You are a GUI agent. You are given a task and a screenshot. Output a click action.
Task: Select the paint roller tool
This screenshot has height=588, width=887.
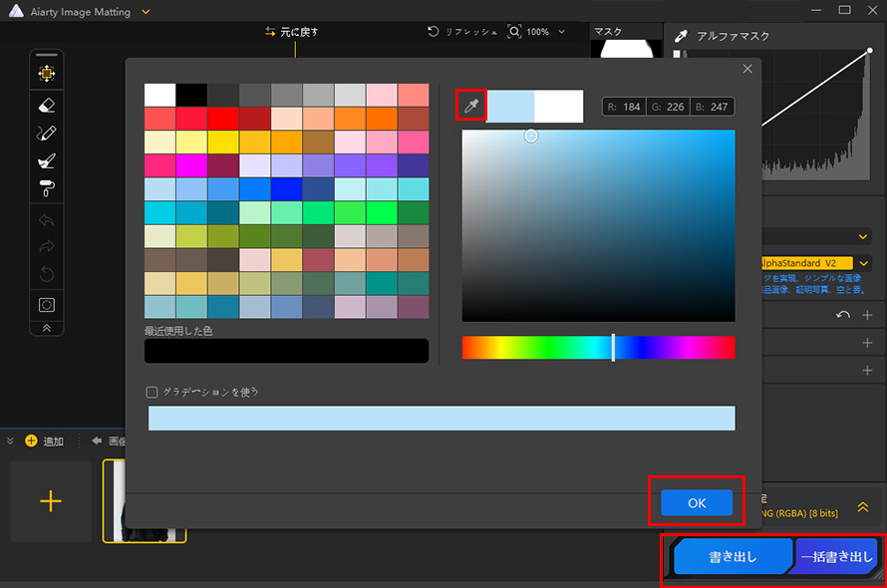coord(47,188)
